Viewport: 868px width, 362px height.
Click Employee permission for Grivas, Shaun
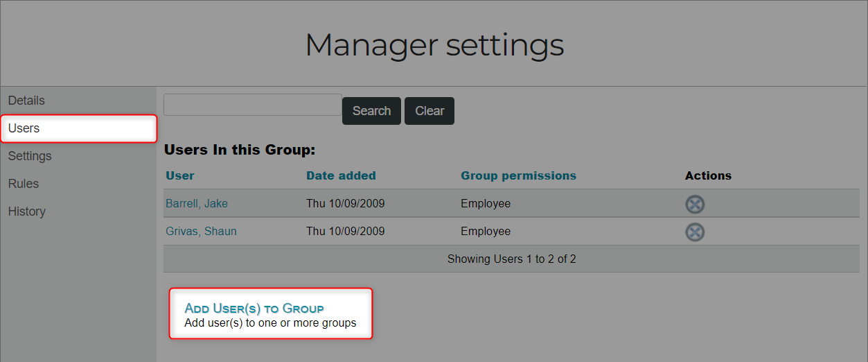(x=486, y=232)
